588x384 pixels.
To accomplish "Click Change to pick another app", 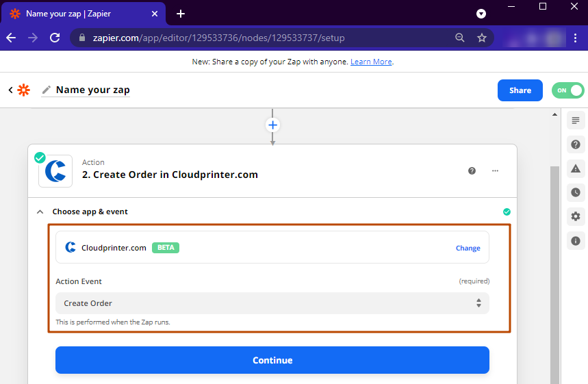I will 468,248.
